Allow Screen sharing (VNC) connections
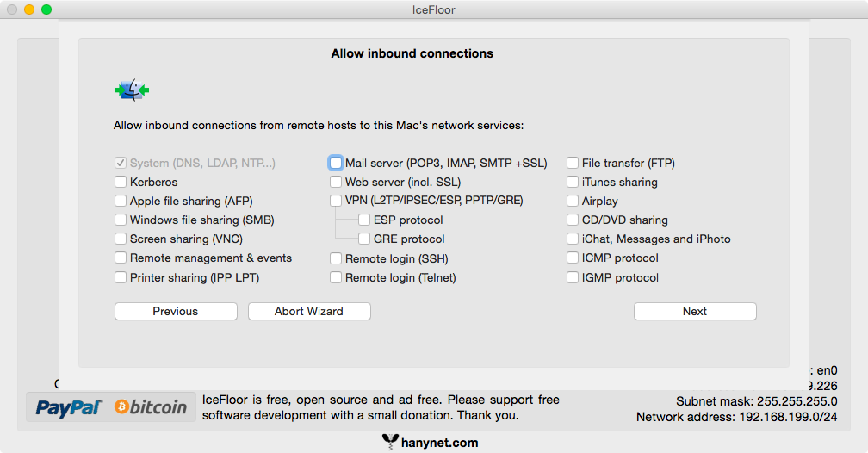Viewport: 868px width, 453px height. click(121, 239)
